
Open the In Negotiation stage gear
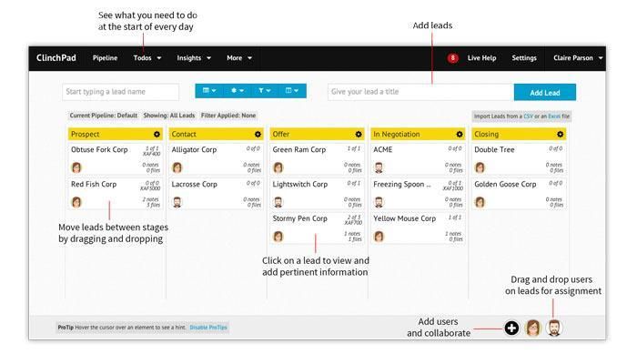pyautogui.click(x=460, y=135)
